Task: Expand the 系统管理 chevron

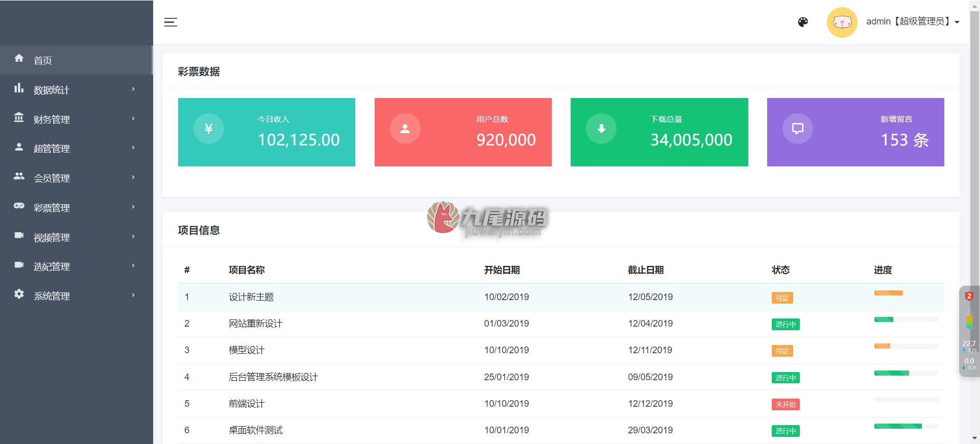Action: pos(133,295)
